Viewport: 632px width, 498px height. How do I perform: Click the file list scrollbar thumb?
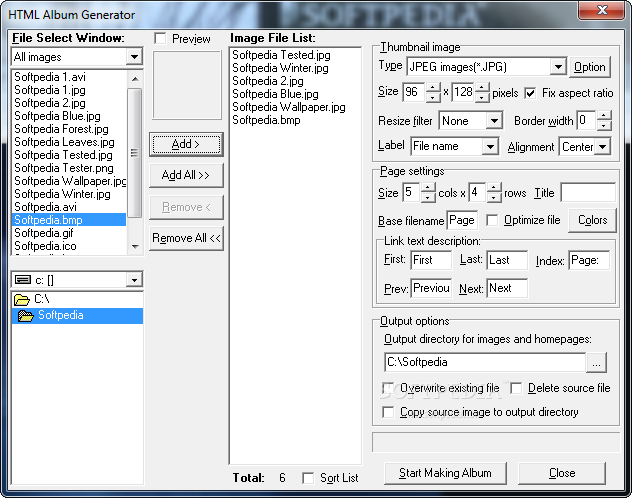(x=135, y=153)
